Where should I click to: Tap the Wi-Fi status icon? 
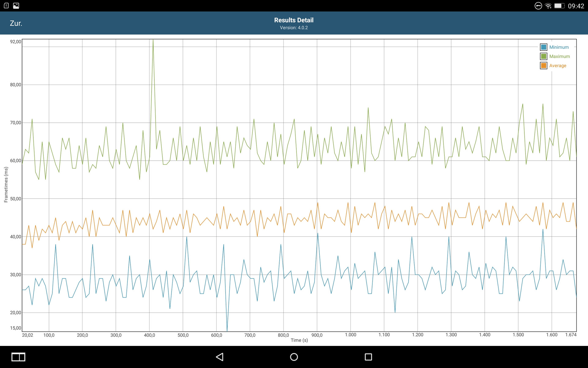click(548, 6)
